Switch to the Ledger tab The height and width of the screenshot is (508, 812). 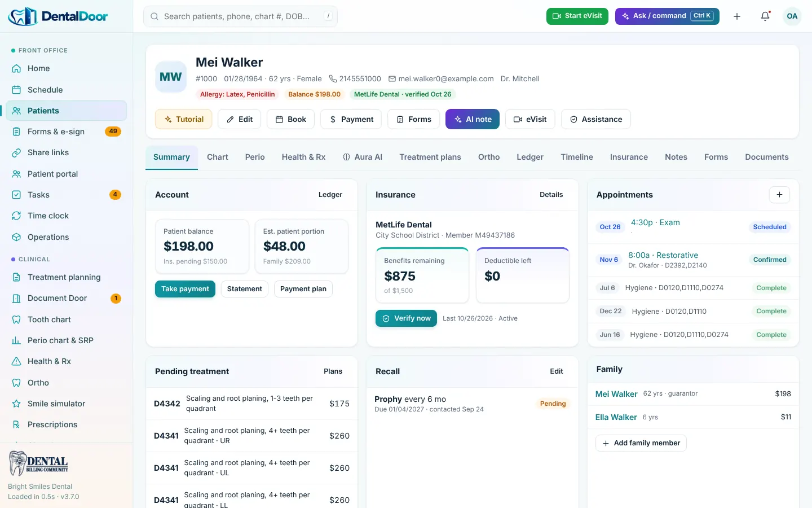tap(530, 157)
